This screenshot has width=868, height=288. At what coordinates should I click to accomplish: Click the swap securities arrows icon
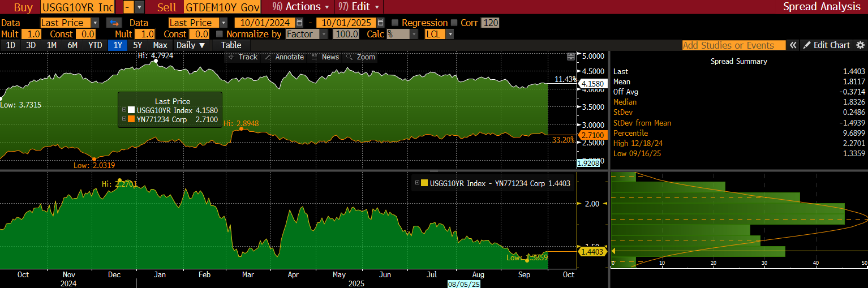114,23
